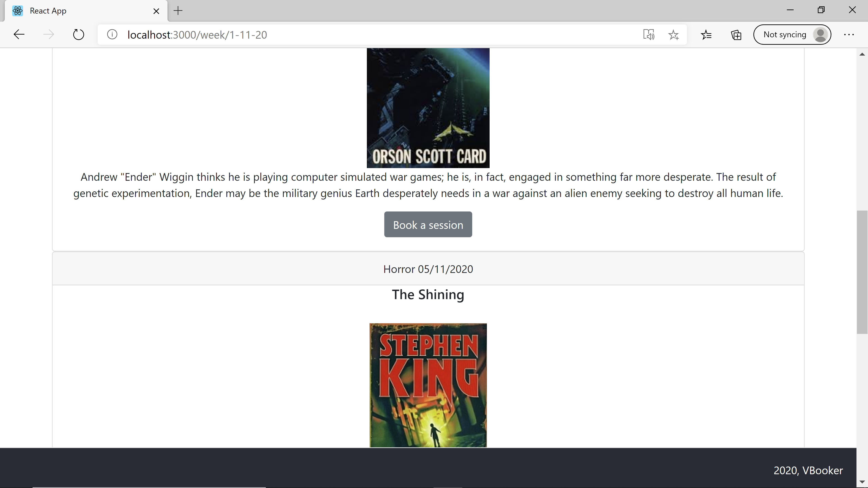Click the Book a session button
This screenshot has width=868, height=488.
coord(428,224)
